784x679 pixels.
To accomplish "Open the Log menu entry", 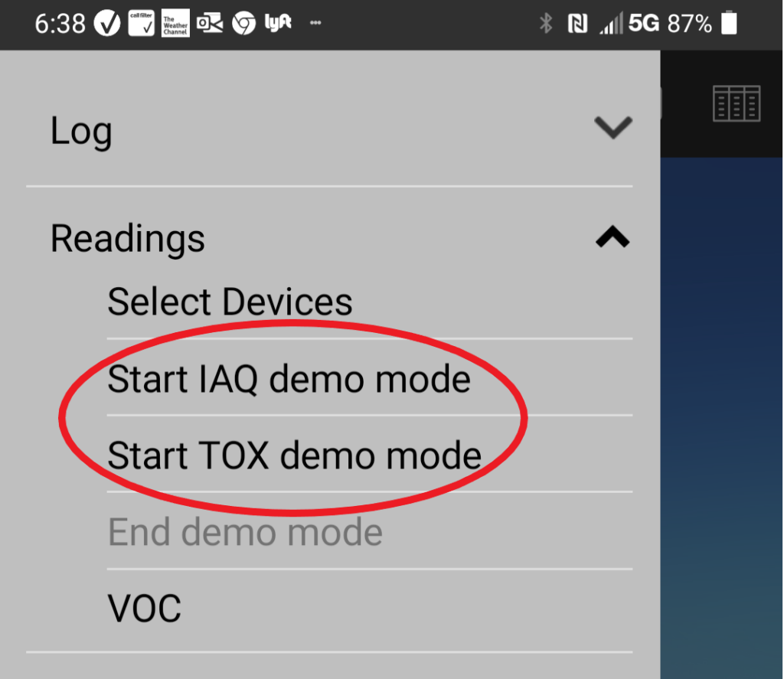I will pyautogui.click(x=81, y=132).
